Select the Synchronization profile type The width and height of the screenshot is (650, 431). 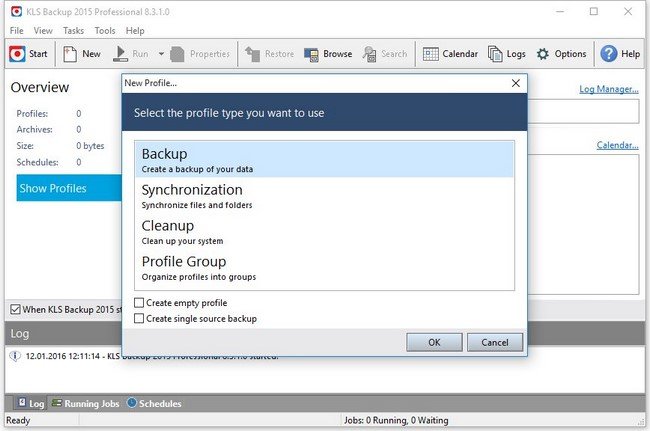point(324,196)
